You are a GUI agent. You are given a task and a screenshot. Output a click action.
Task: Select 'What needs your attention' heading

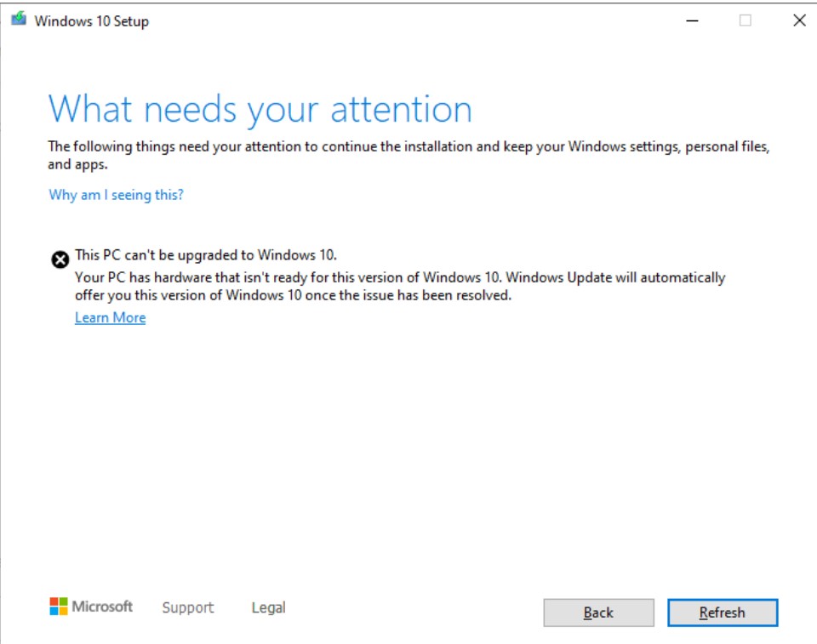tap(260, 109)
